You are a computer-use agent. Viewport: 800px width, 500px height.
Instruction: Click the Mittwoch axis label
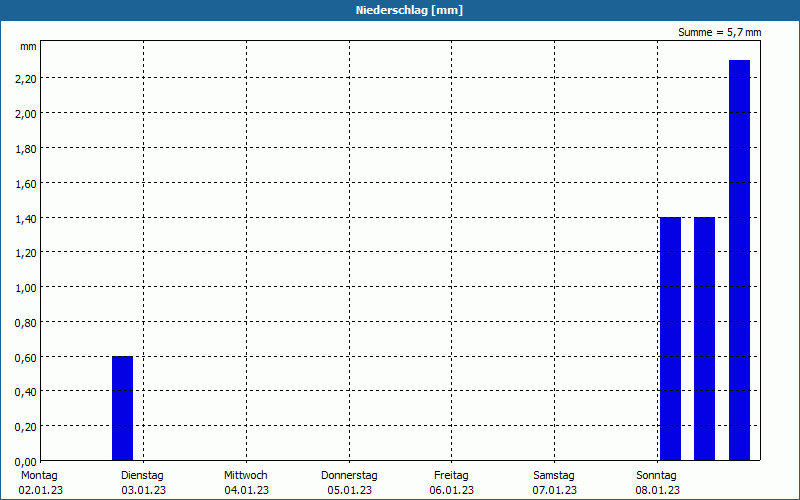(246, 476)
